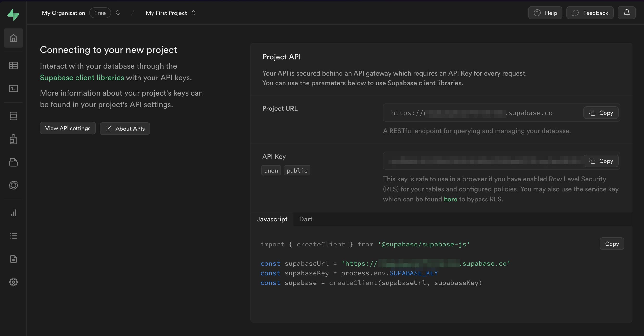
Task: Copy the Project URL
Action: coord(601,113)
